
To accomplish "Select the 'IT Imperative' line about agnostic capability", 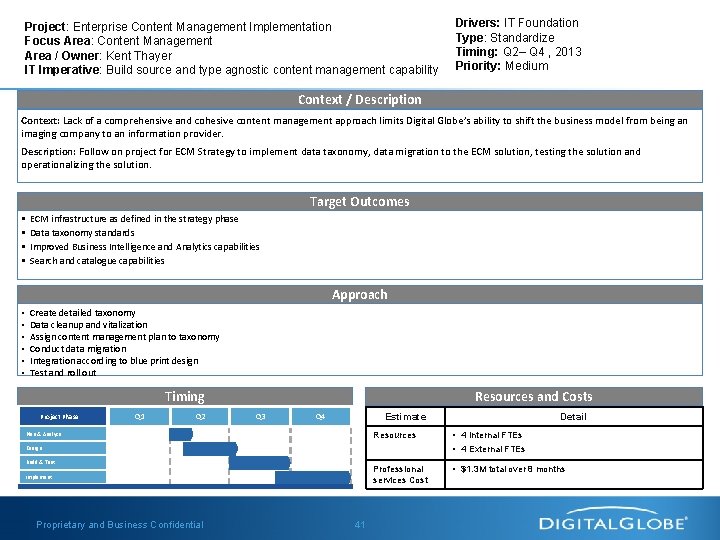I will tap(231, 70).
